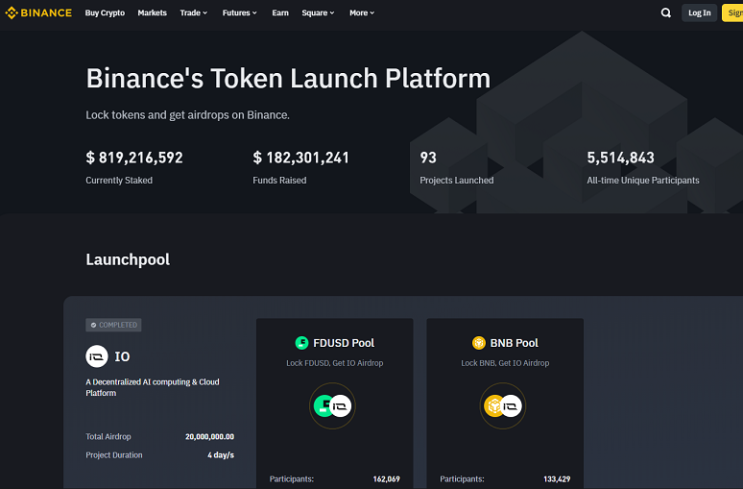
Task: Expand the Futures dropdown
Action: pos(240,13)
